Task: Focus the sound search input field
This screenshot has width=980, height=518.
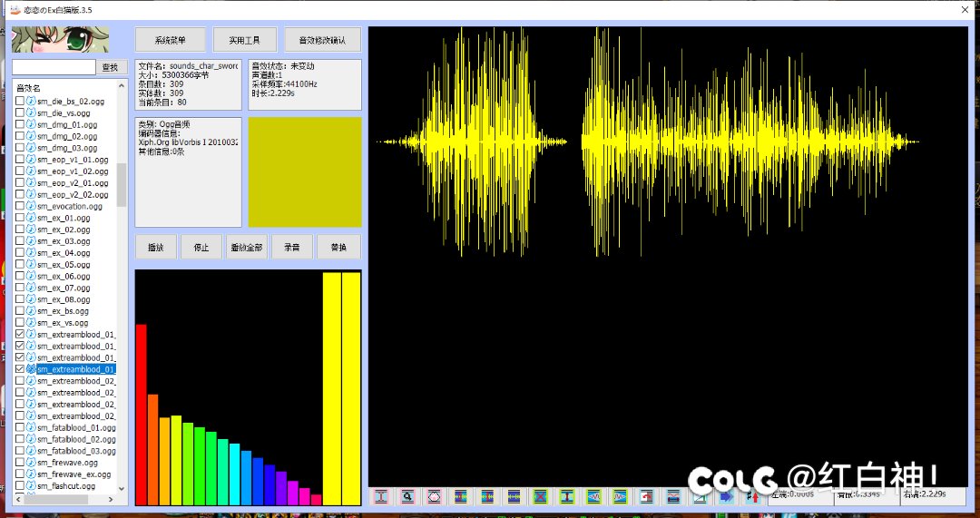Action: click(x=54, y=67)
